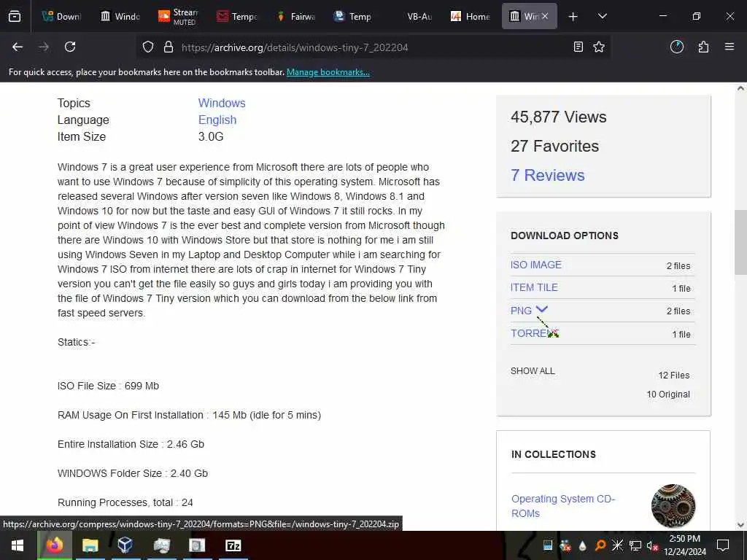Image resolution: width=747 pixels, height=560 pixels.
Task: Open the taskbar clock and date
Action: tap(684, 545)
